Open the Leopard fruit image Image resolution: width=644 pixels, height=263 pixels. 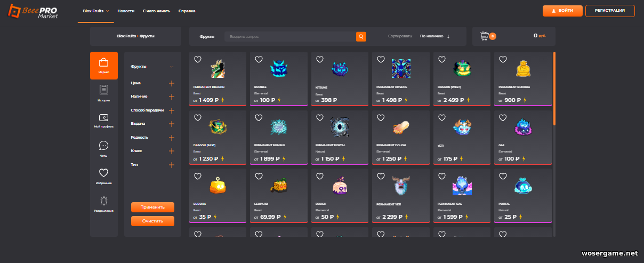pos(279,185)
